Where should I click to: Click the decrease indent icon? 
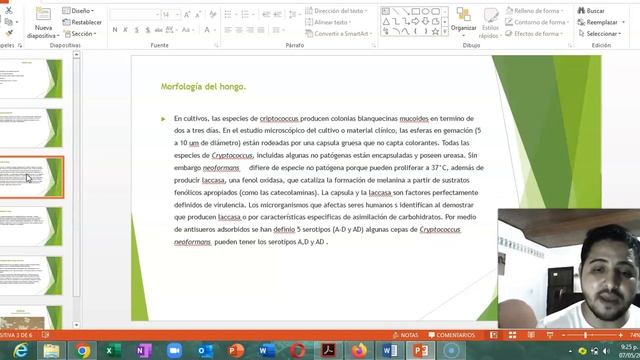[266, 15]
